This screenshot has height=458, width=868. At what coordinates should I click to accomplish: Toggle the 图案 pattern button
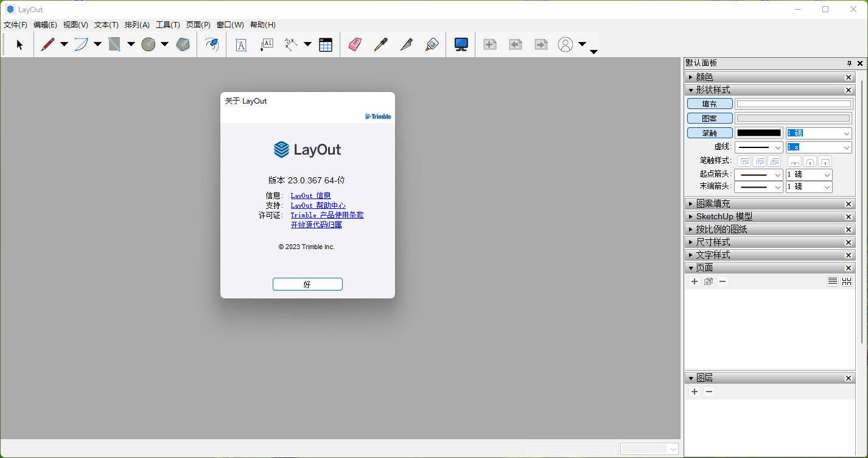click(x=710, y=118)
